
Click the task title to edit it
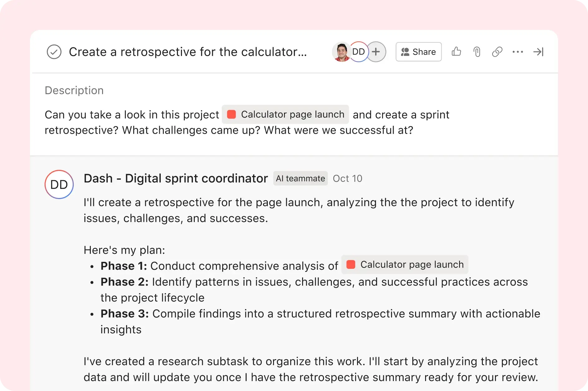click(x=187, y=52)
